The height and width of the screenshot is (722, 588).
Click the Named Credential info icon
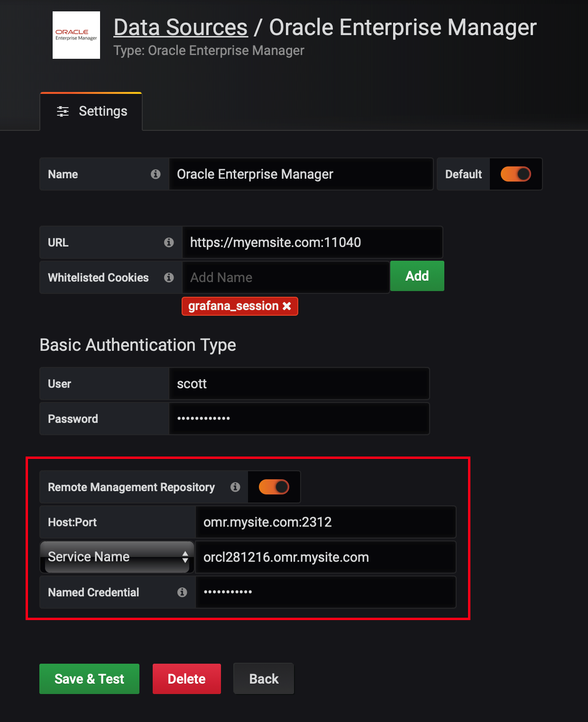(182, 592)
